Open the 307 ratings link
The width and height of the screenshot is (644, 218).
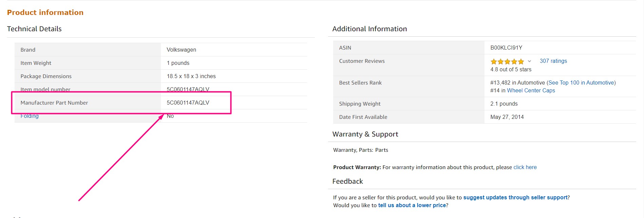pyautogui.click(x=553, y=61)
